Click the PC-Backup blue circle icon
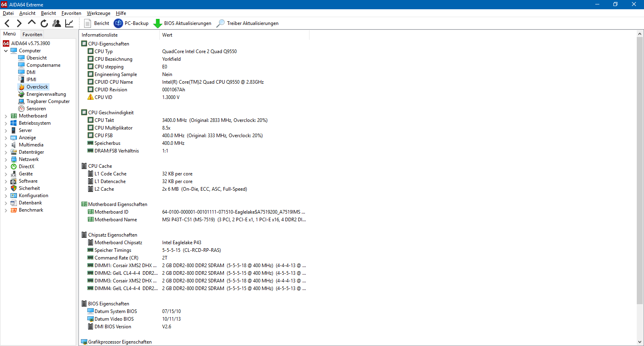644x346 pixels. (118, 23)
